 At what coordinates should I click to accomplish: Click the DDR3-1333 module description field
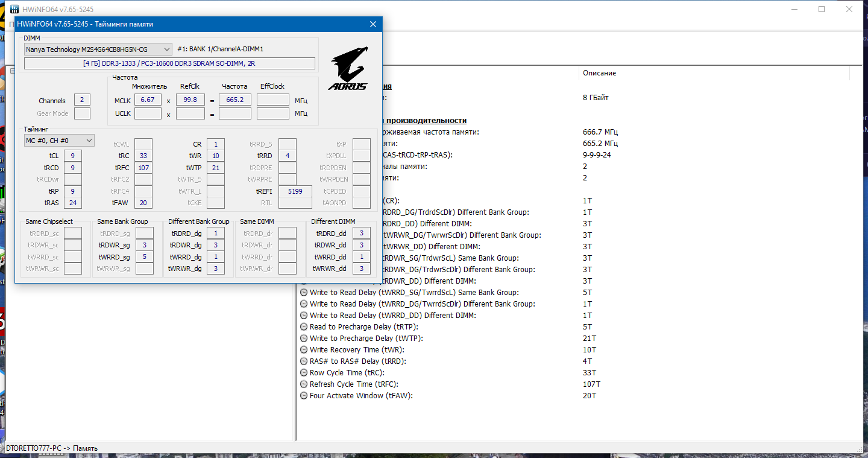[169, 63]
